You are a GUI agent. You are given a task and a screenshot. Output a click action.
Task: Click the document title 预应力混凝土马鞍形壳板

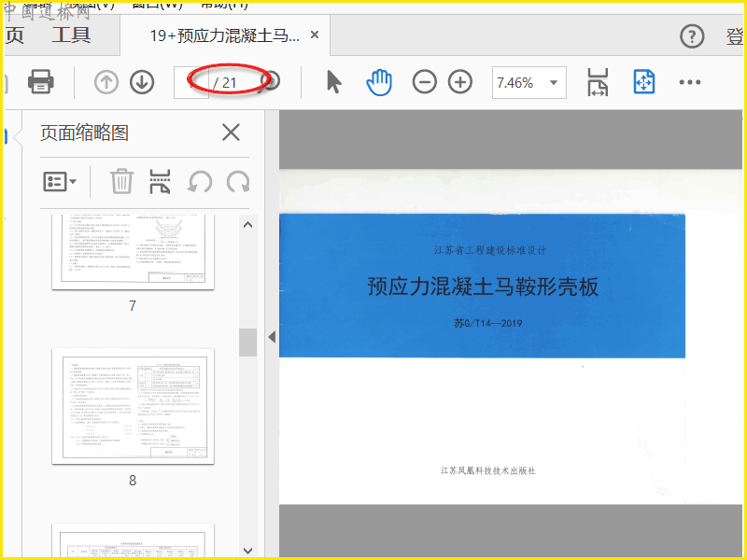[x=483, y=287]
